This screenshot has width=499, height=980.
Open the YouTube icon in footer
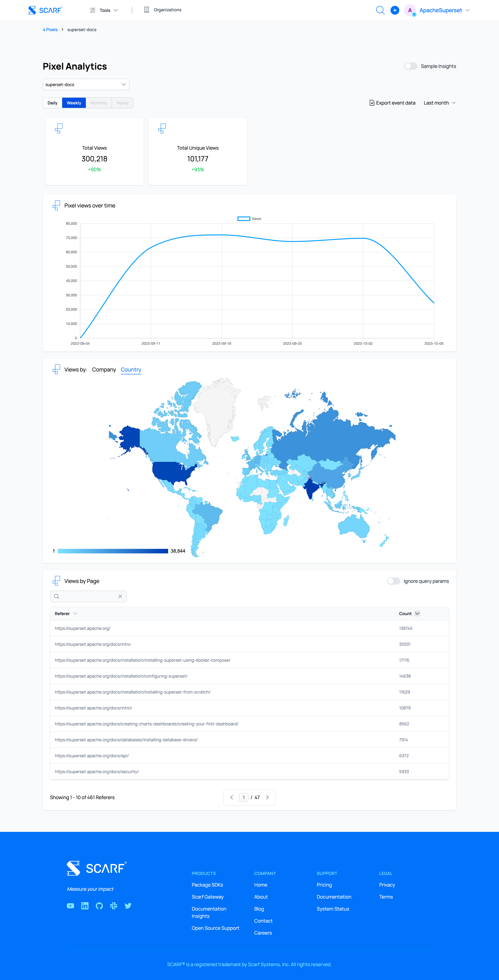tap(70, 906)
